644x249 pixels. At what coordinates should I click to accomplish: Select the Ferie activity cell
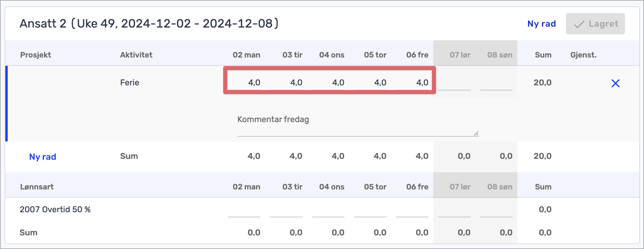coord(129,83)
